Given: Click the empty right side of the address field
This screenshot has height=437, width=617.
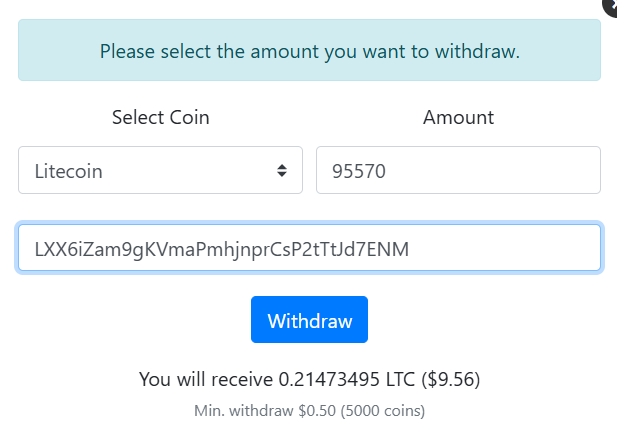Looking at the screenshot, I should [504, 248].
